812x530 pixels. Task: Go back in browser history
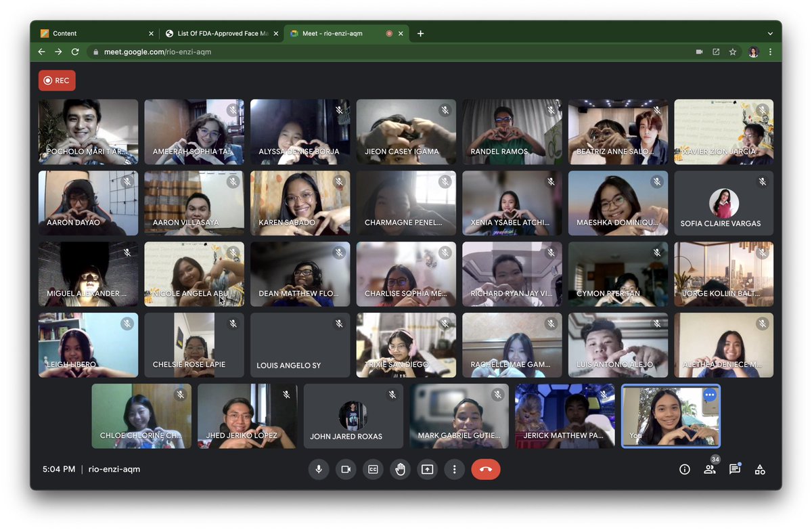click(x=42, y=51)
